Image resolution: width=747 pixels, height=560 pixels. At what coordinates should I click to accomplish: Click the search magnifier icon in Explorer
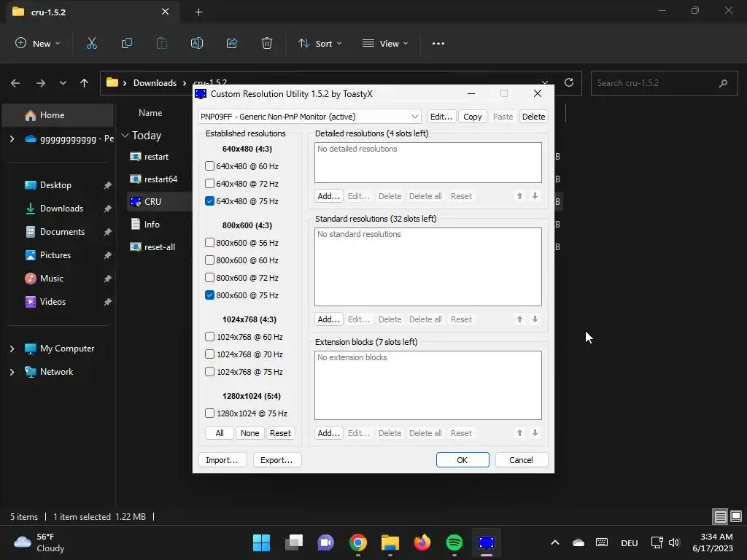coord(723,83)
